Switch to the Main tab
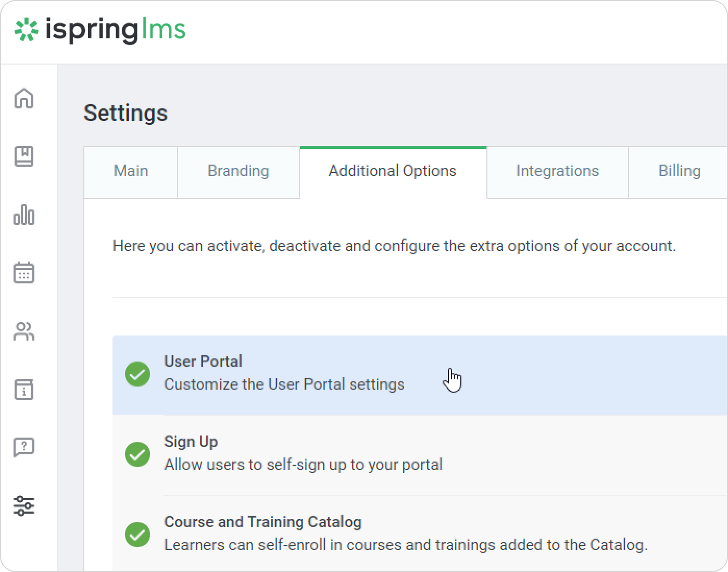 point(131,171)
